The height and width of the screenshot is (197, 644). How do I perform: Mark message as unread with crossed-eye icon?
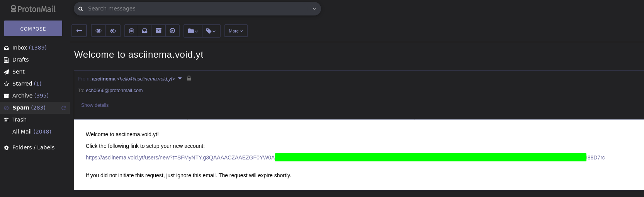coord(113,31)
